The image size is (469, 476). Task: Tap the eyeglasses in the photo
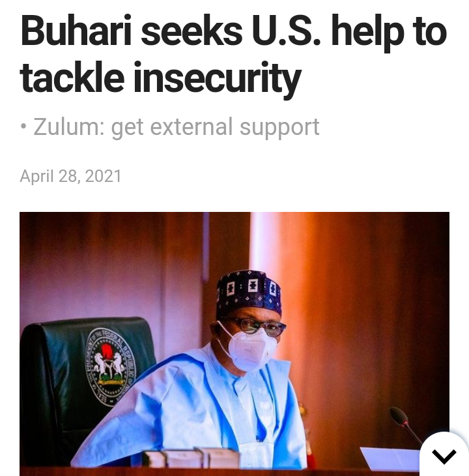259,326
